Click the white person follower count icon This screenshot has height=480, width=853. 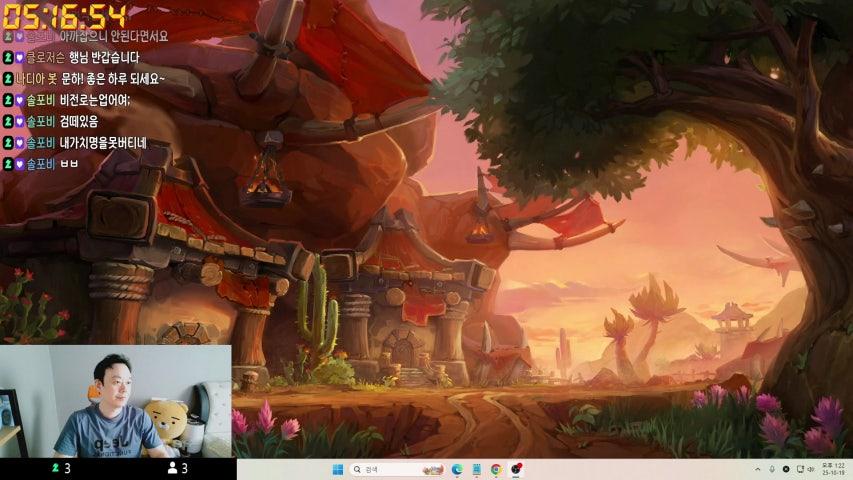pos(172,468)
